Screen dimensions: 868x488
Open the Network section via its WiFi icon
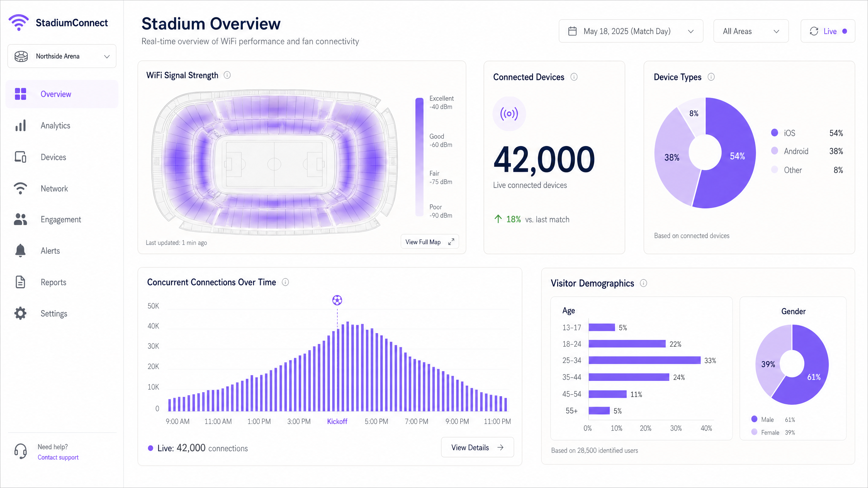coord(20,188)
